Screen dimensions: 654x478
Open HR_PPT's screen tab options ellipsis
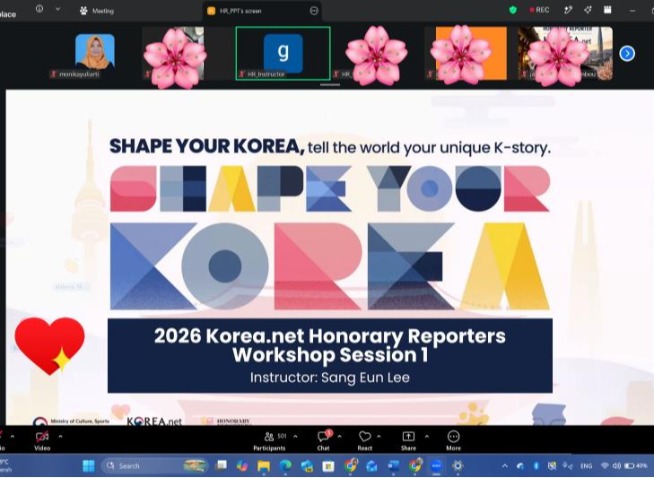click(x=314, y=11)
